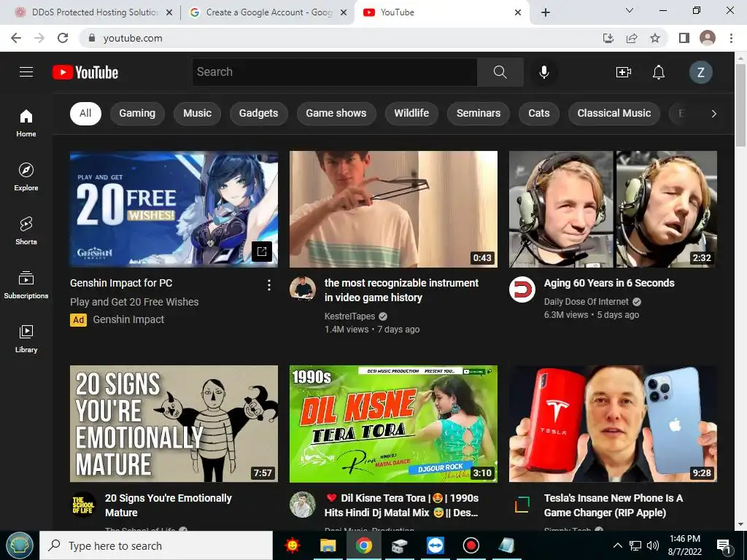The height and width of the screenshot is (560, 747).
Task: Play the Dil Kisne Tera Tora thumbnail
Action: 393,424
